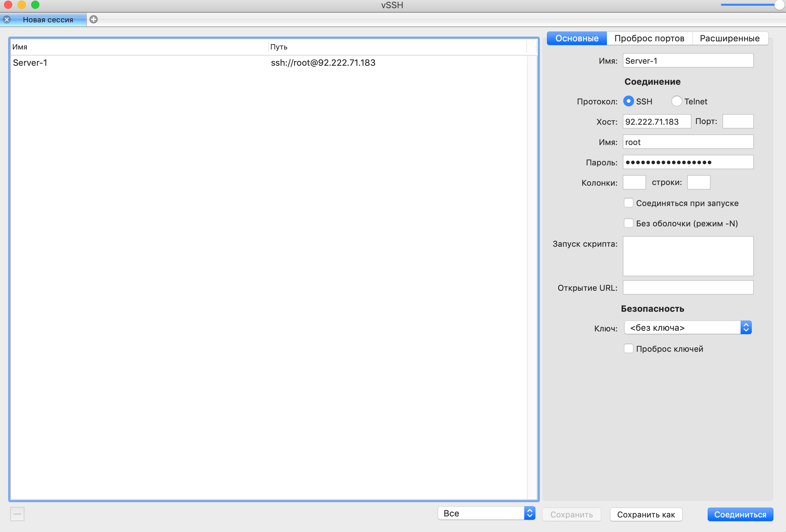The height and width of the screenshot is (532, 786).
Task: Open the Основные tab
Action: click(577, 38)
